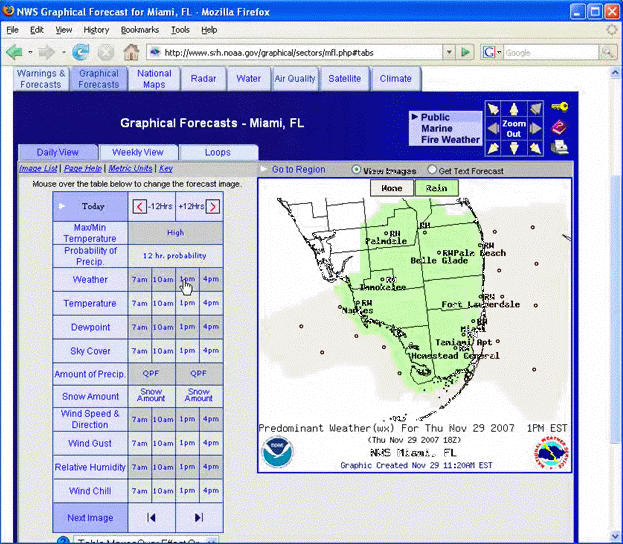The image size is (623, 544).
Task: Pan map south with down arrow
Action: (x=514, y=148)
